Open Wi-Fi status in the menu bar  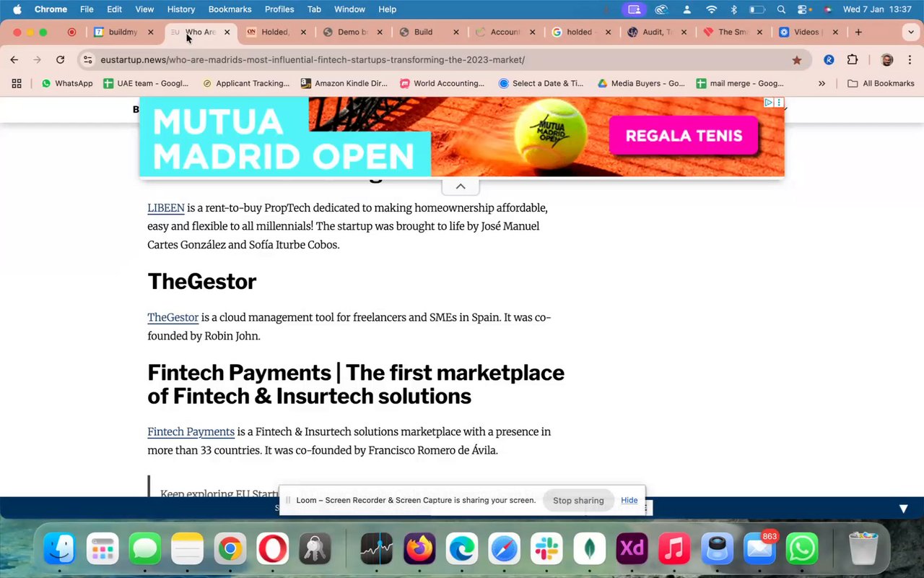pos(712,9)
